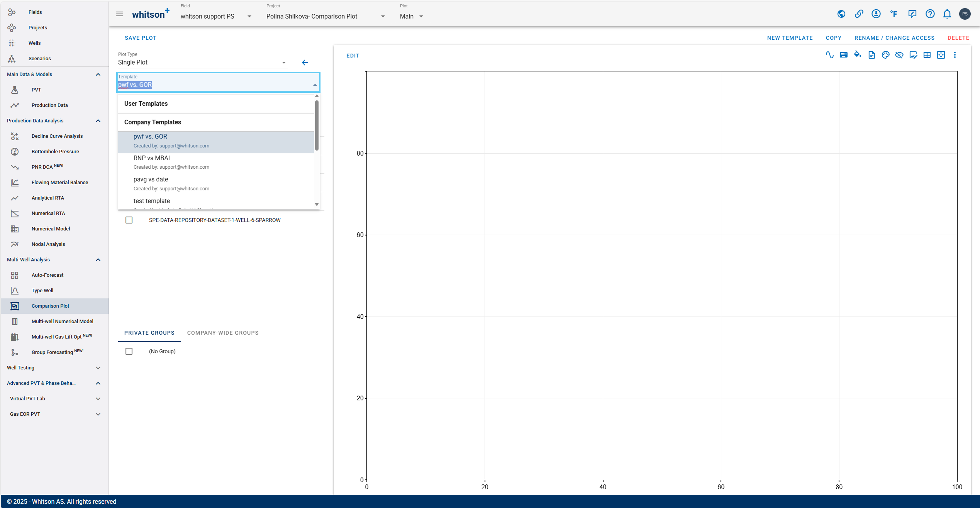Switch to the Private Groups tab

[x=149, y=333]
